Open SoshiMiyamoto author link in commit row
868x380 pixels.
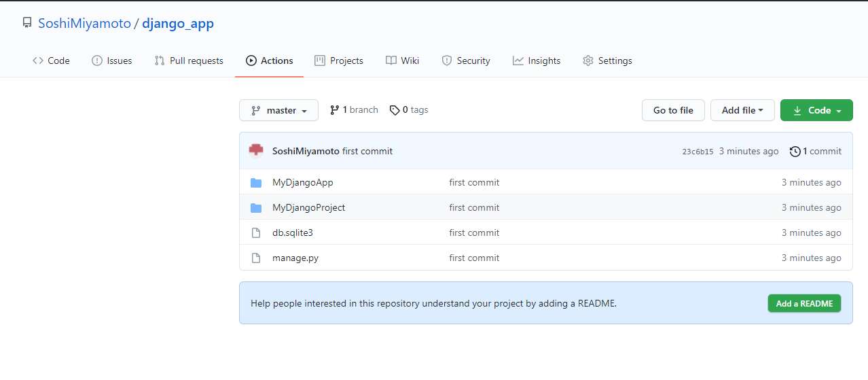click(x=306, y=151)
